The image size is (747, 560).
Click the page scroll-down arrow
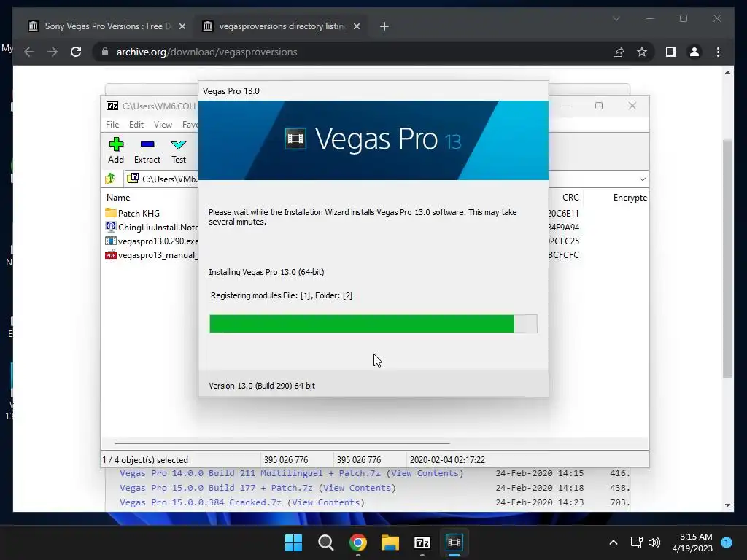[x=727, y=505]
